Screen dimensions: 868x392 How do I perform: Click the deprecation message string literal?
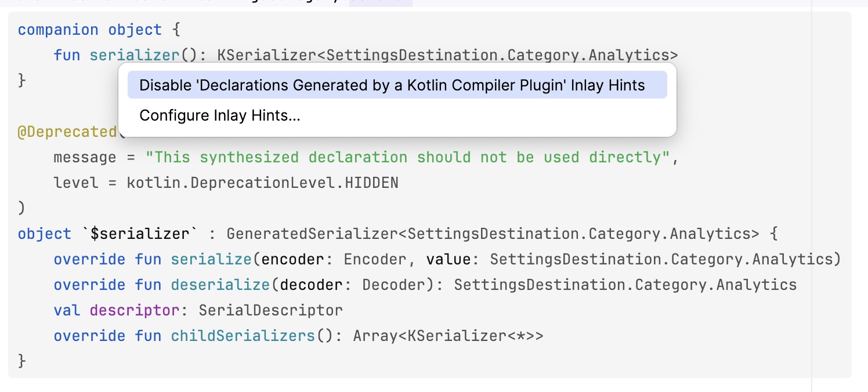408,157
